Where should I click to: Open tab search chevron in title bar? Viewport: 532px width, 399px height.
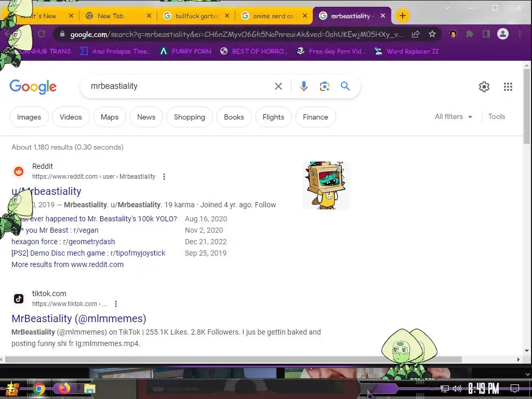tap(447, 8)
